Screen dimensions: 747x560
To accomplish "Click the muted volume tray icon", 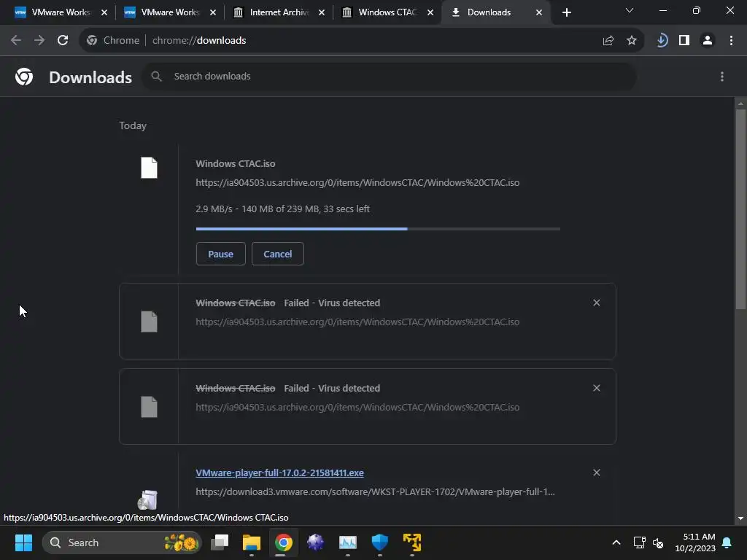I will point(658,542).
